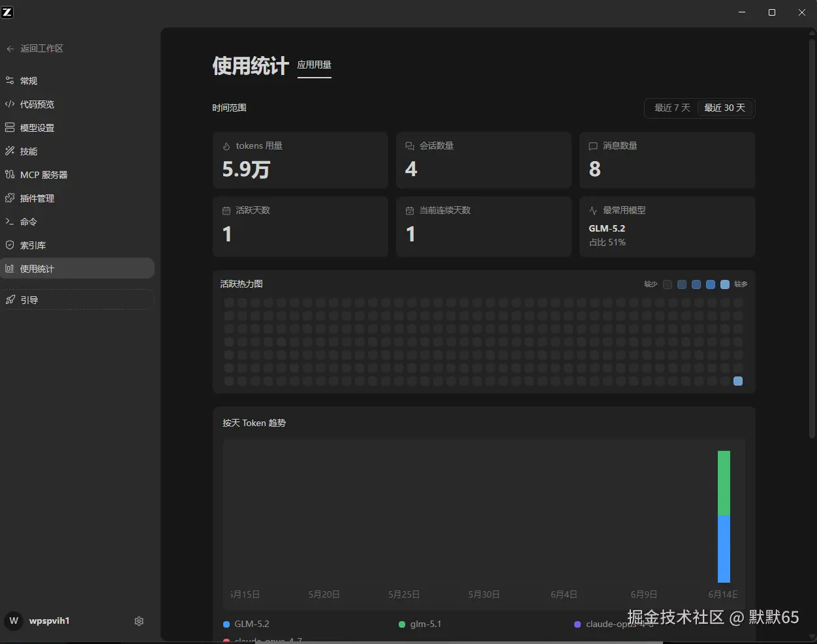Click the 消息数量 message icon

click(593, 146)
